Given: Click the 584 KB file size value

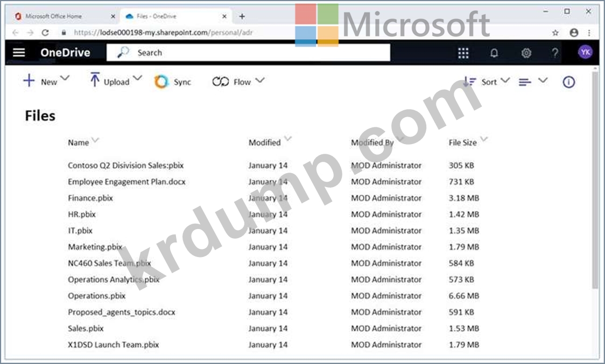Looking at the screenshot, I should click(461, 263).
